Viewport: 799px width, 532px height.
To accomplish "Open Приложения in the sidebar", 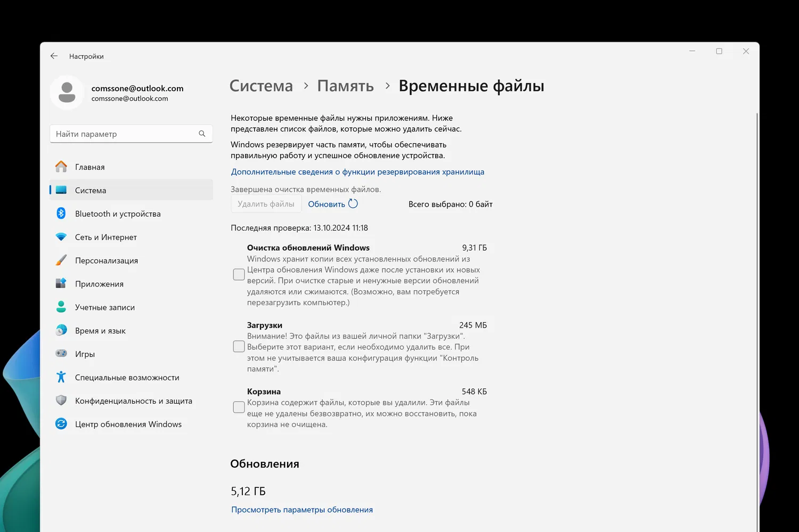I will click(x=99, y=284).
